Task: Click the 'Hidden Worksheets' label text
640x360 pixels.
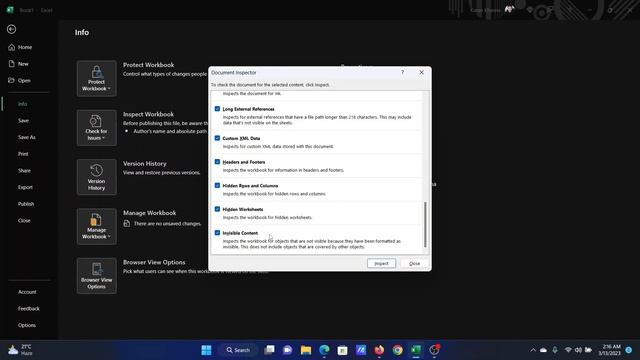Action: click(243, 209)
